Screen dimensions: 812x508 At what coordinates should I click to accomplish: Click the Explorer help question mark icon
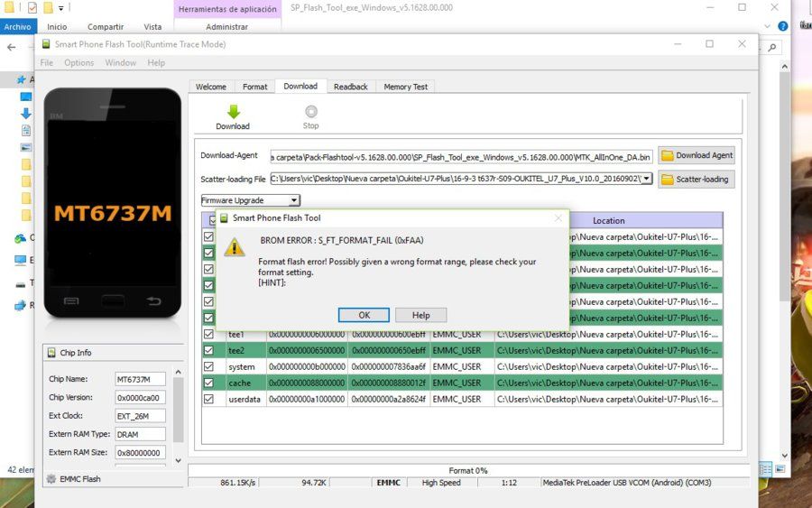783,26
